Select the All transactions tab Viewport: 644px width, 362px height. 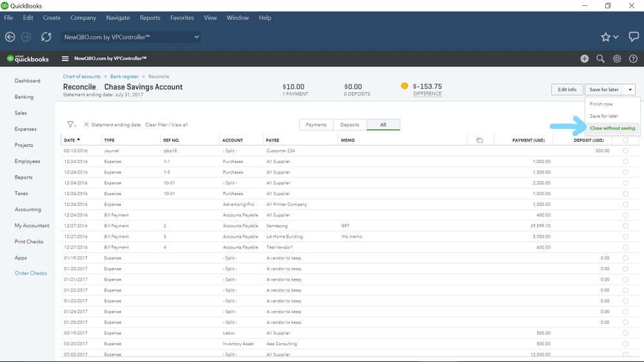tap(383, 125)
